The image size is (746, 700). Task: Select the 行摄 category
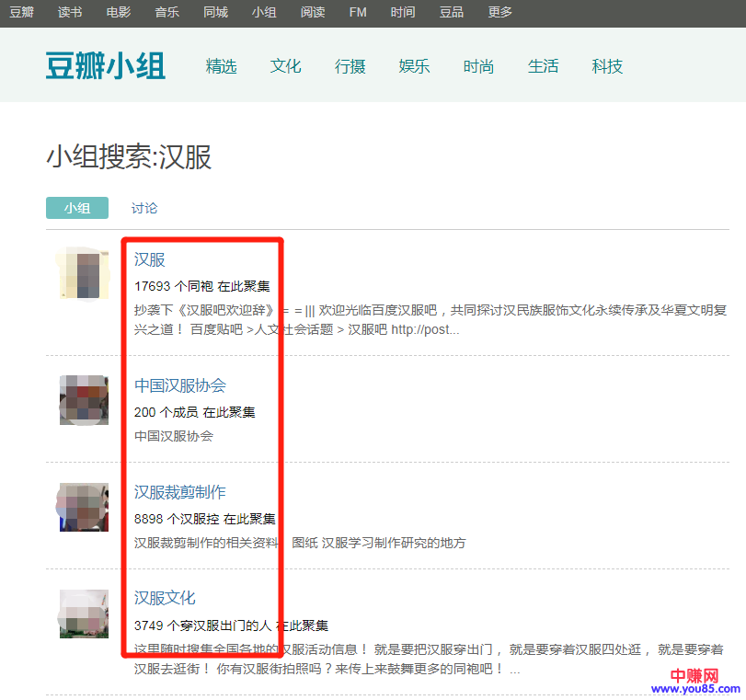[350, 66]
